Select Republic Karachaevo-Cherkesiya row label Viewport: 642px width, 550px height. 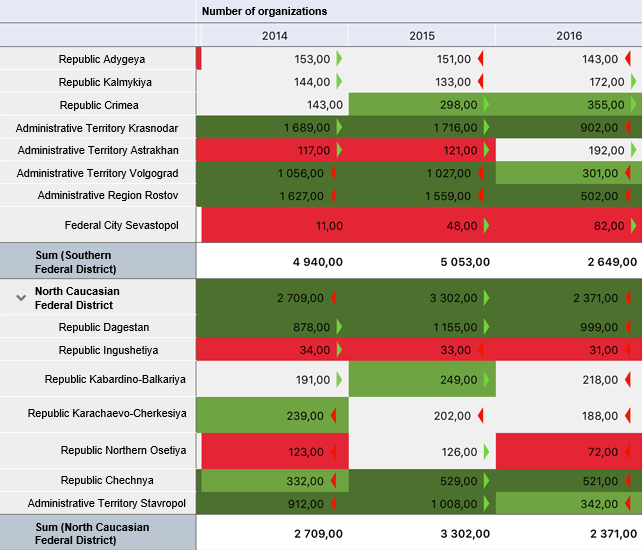[107, 413]
